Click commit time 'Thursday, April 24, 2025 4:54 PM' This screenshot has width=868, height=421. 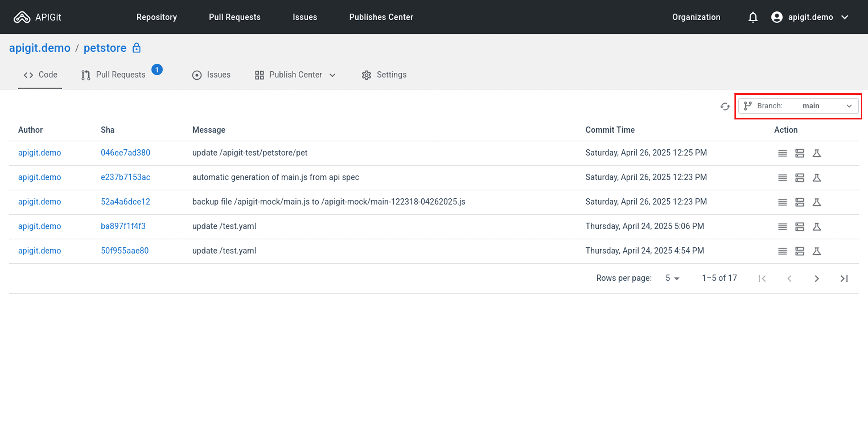645,251
